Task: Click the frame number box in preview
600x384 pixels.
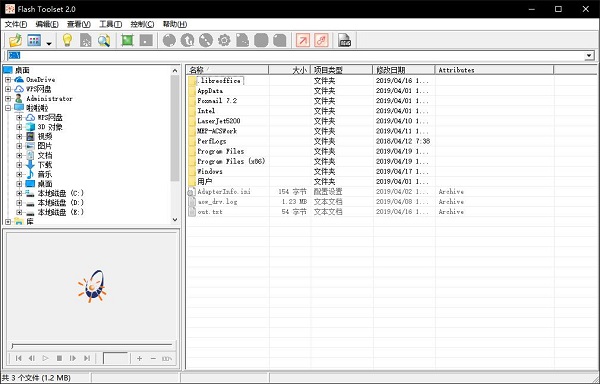Action: pyautogui.click(x=116, y=358)
